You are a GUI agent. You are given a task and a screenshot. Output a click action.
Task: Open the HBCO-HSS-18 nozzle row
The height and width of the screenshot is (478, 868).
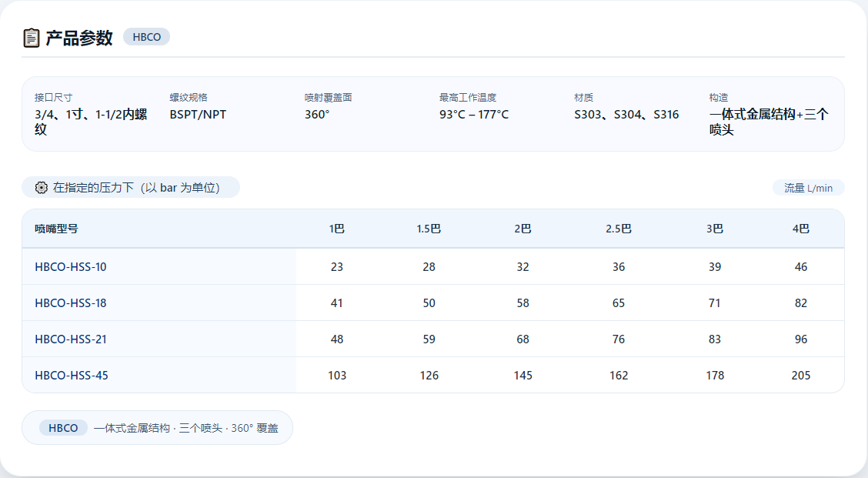tap(433, 303)
